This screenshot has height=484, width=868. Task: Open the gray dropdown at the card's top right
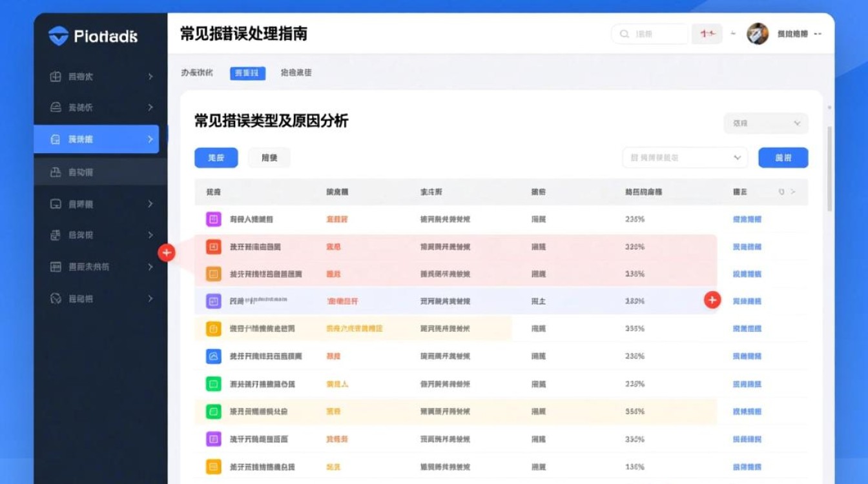click(766, 123)
